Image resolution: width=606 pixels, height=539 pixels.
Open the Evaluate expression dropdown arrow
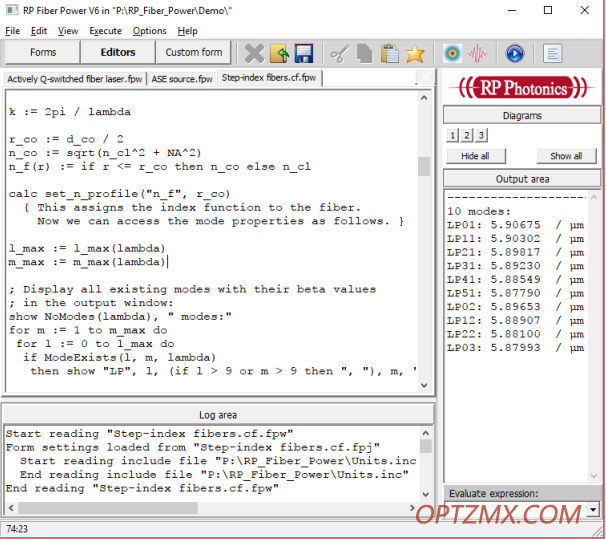(x=593, y=510)
